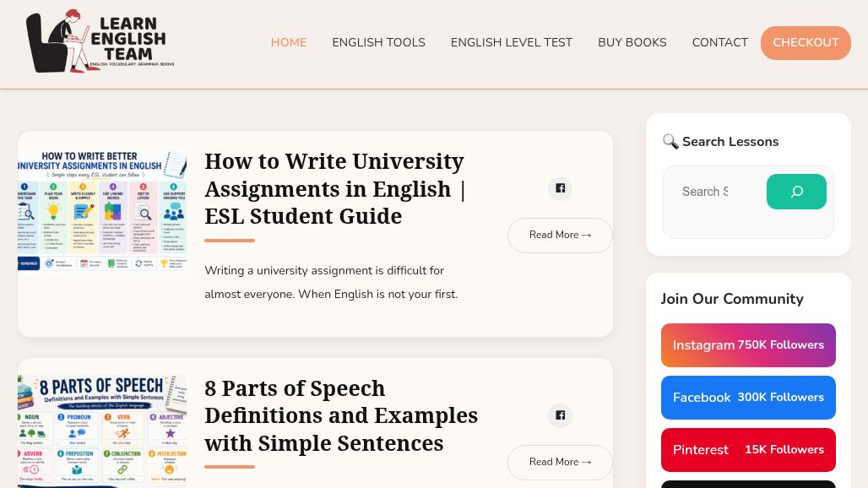Viewport: 868px width, 488px height.
Task: Open the Home menu item
Action: coord(289,42)
